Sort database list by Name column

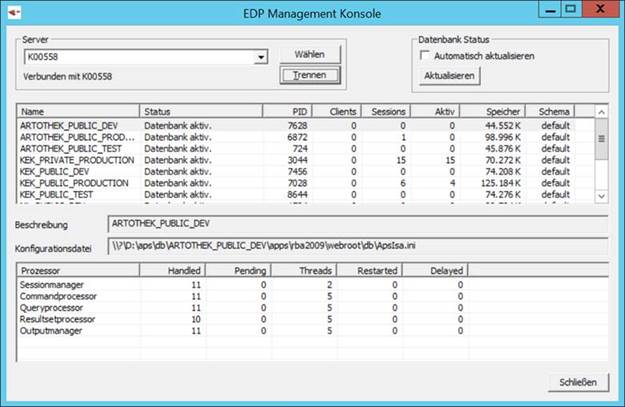78,111
